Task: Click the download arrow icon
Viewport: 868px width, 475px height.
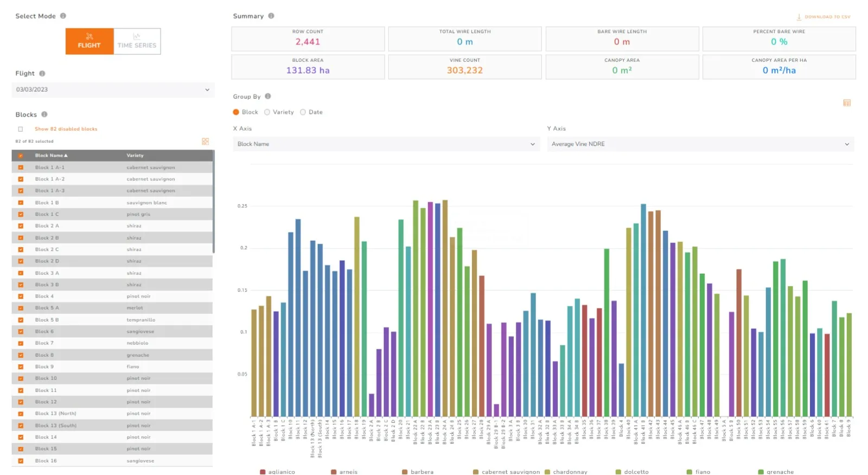Action: point(799,17)
